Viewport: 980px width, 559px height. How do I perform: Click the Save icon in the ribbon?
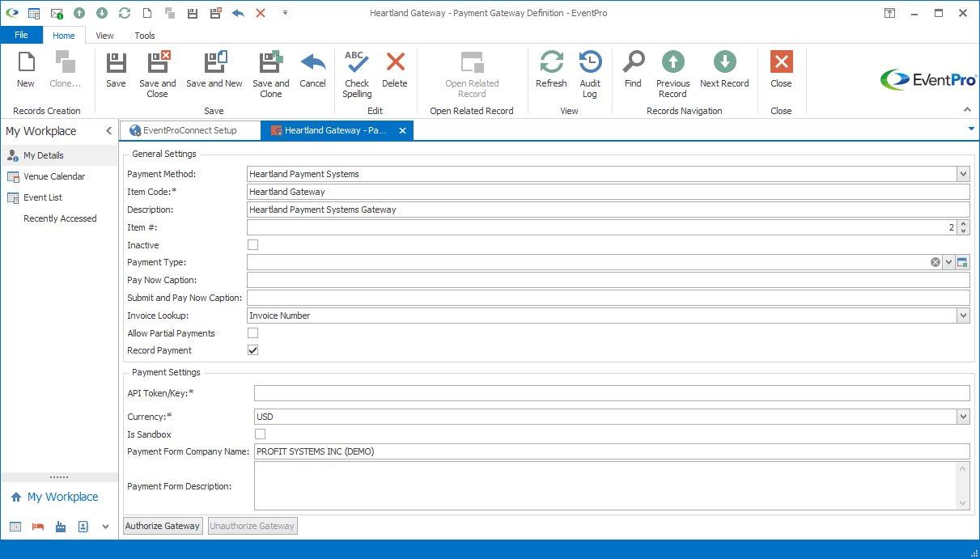(x=117, y=63)
